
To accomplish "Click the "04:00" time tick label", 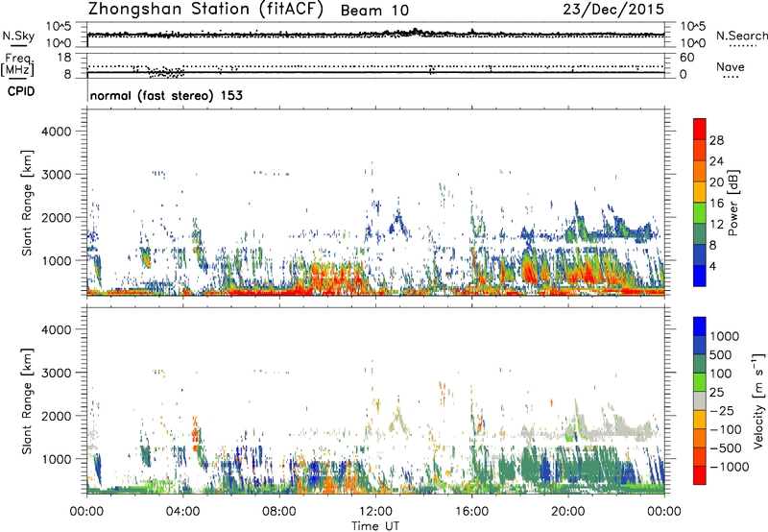I will [x=182, y=512].
